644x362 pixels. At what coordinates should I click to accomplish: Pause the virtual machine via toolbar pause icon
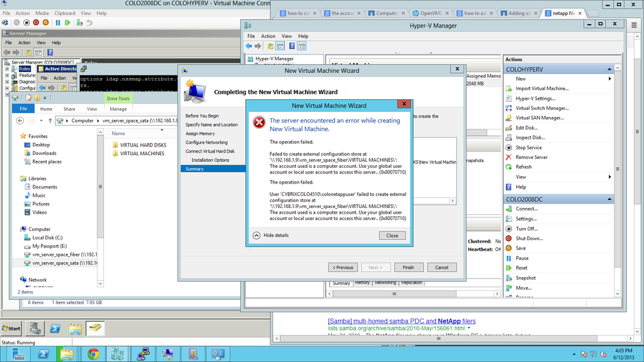58,22
